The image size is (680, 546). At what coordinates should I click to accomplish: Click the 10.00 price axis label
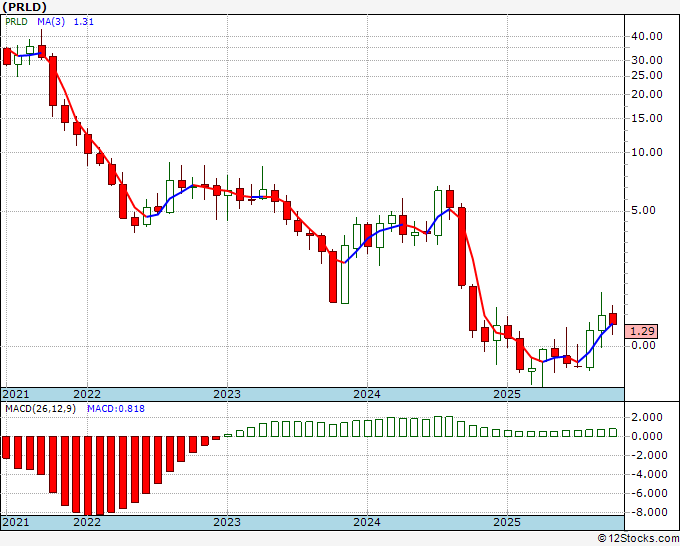pyautogui.click(x=647, y=152)
